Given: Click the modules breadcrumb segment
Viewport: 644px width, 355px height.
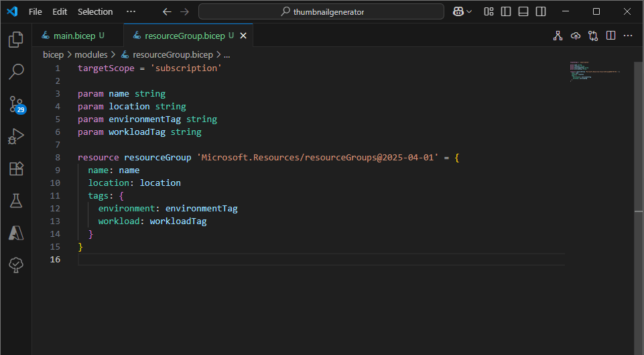Looking at the screenshot, I should click(90, 55).
